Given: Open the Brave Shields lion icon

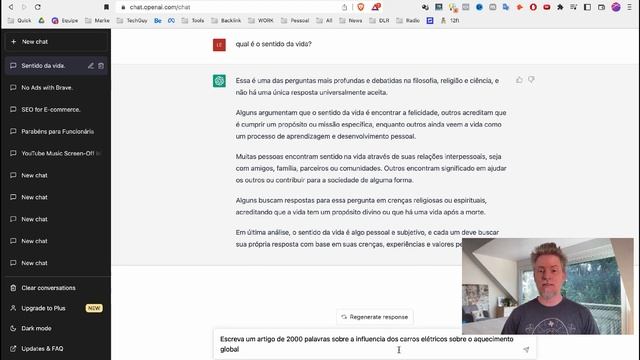Looking at the screenshot, I should pos(361,7).
